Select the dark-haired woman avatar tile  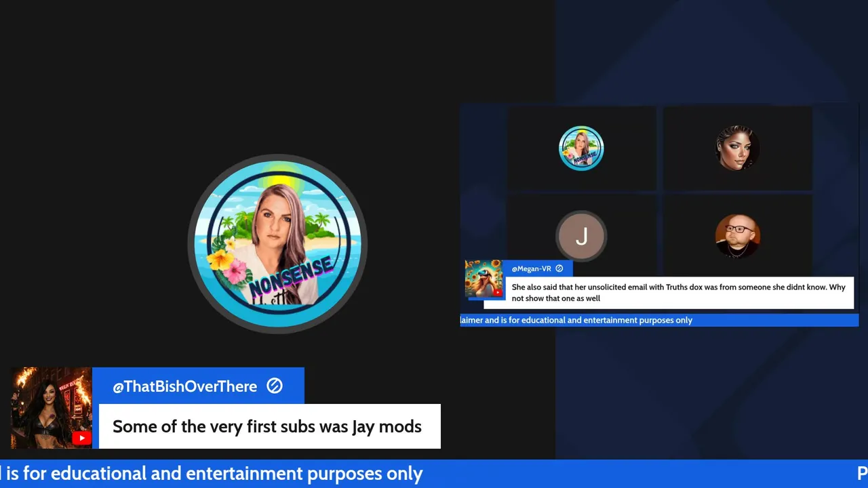[x=737, y=148]
